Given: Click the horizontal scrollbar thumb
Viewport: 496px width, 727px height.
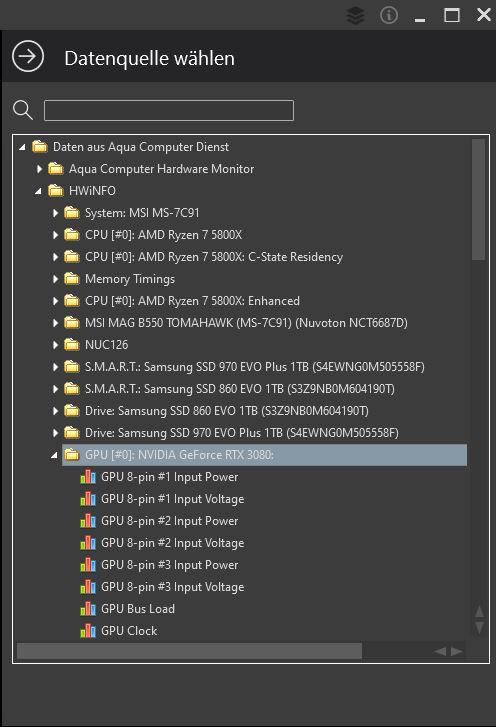Looking at the screenshot, I should [189, 651].
